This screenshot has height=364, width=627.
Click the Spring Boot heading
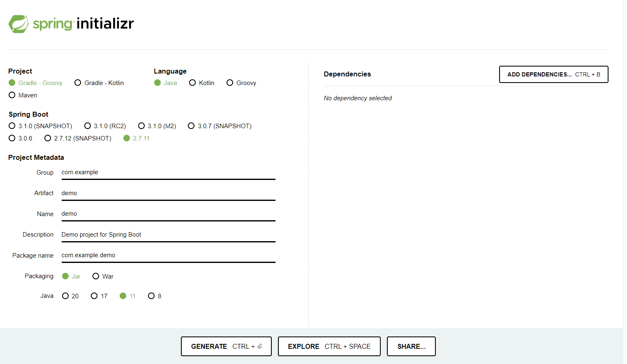[x=28, y=115]
